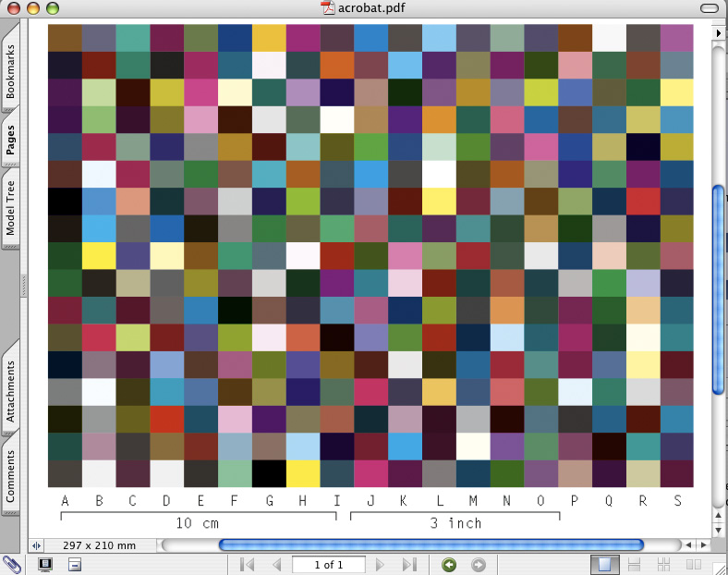
Task: Open the Attachments navigation tab
Action: 10,390
